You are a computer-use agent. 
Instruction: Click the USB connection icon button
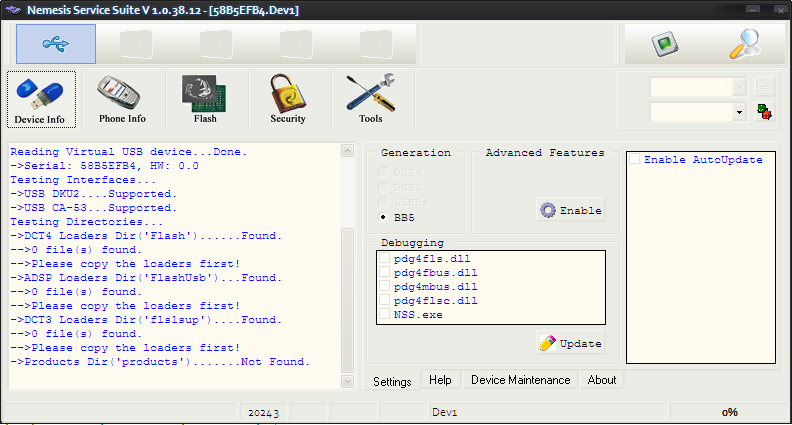click(56, 44)
